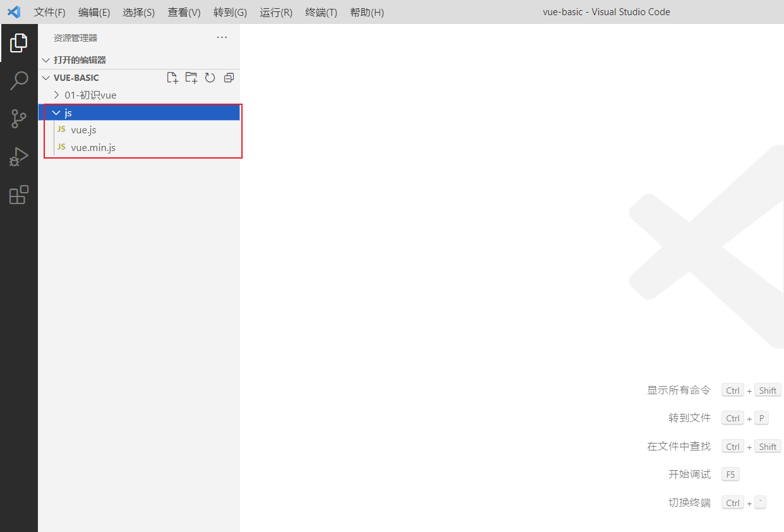Select the Source Control icon
This screenshot has height=532, width=784.
19,118
